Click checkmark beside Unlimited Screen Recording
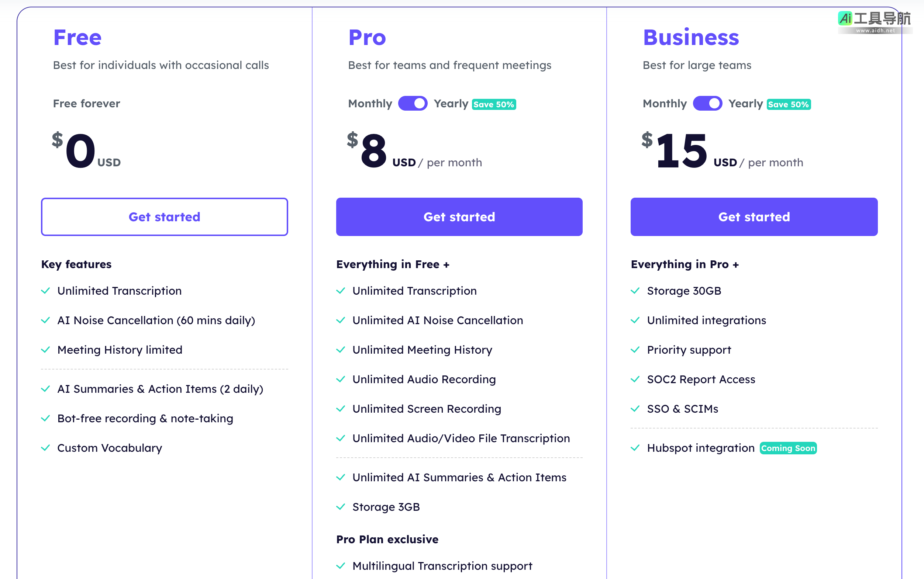The image size is (924, 579). tap(341, 409)
